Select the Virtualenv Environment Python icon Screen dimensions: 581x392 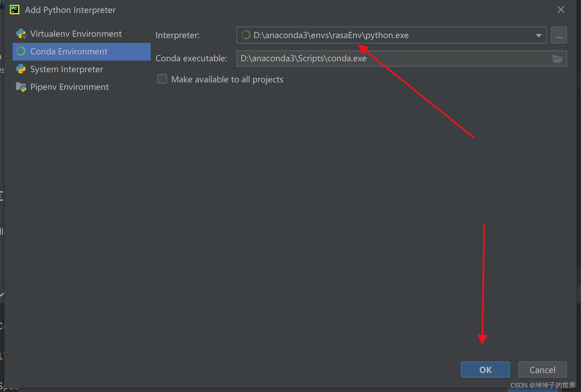pos(21,34)
